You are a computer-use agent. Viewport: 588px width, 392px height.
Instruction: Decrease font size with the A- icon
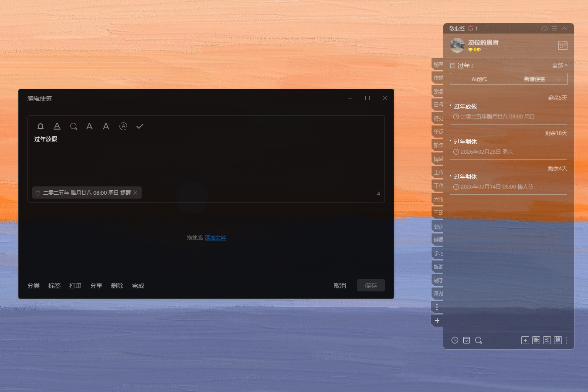point(107,126)
